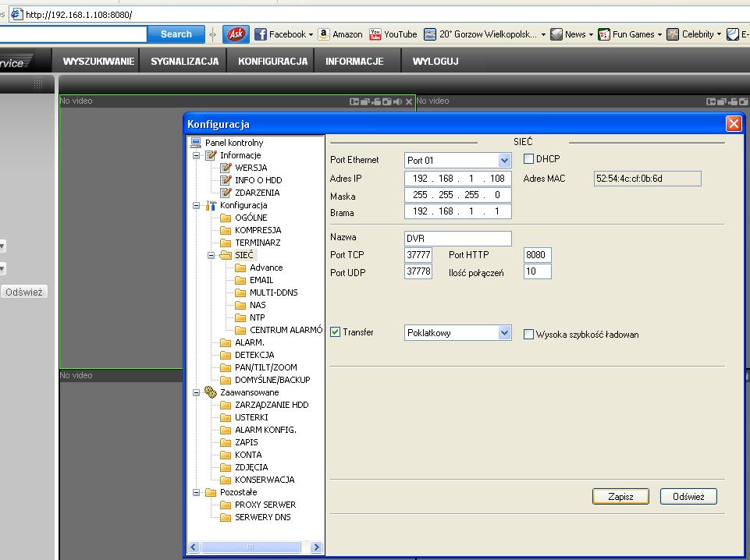This screenshot has height=560, width=750.
Task: Click the Port TCP input field
Action: point(418,255)
